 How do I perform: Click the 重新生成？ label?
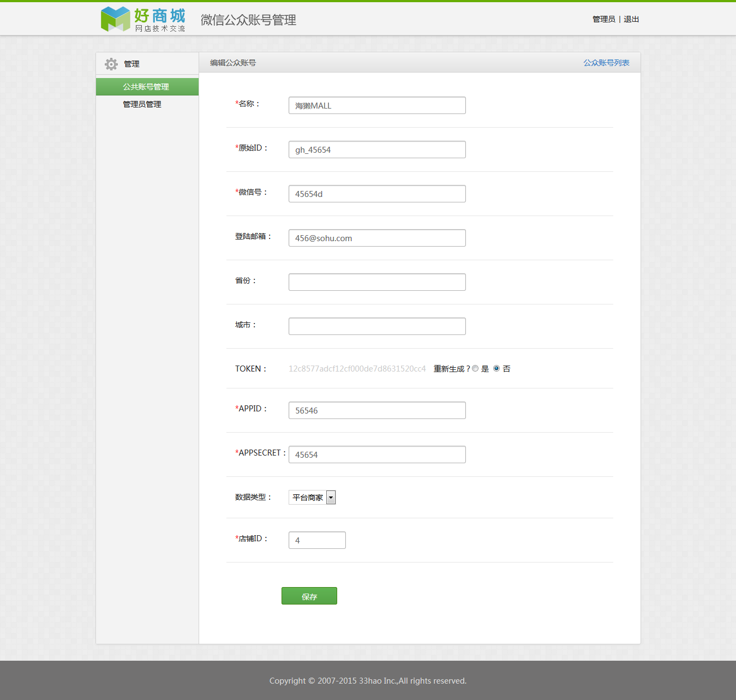tap(452, 369)
